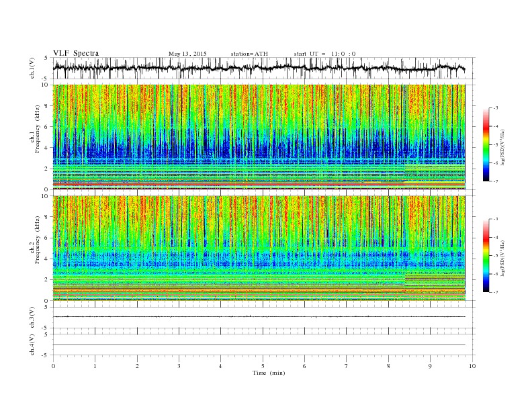Click the "8" kHz tick on ch.1 spectrogram
532x411 pixels.
47,106
